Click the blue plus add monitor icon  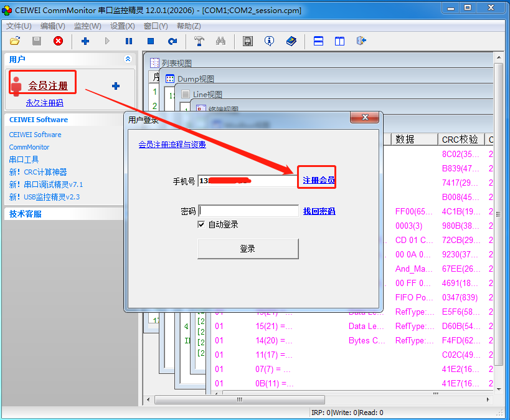(85, 41)
